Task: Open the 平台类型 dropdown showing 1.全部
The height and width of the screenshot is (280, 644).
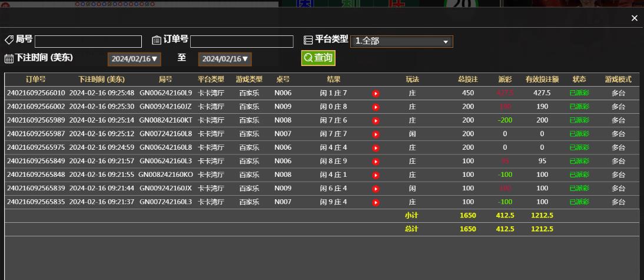Action: [401, 41]
